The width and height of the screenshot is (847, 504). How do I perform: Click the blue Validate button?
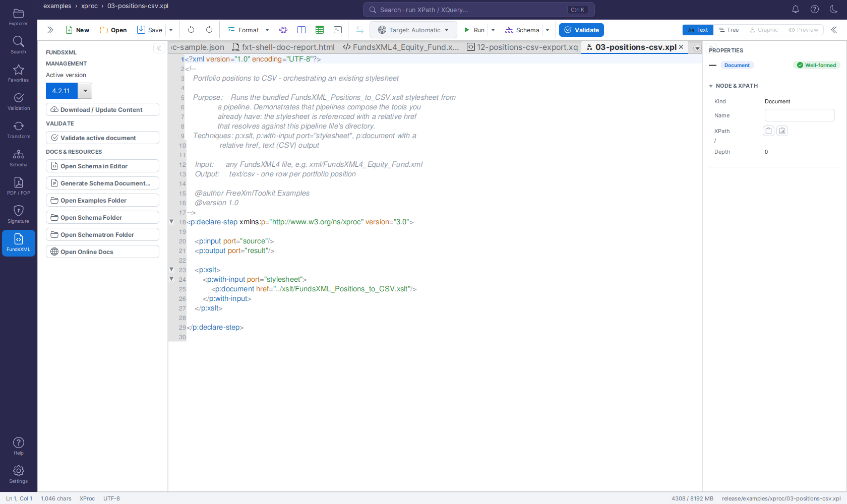(x=581, y=30)
